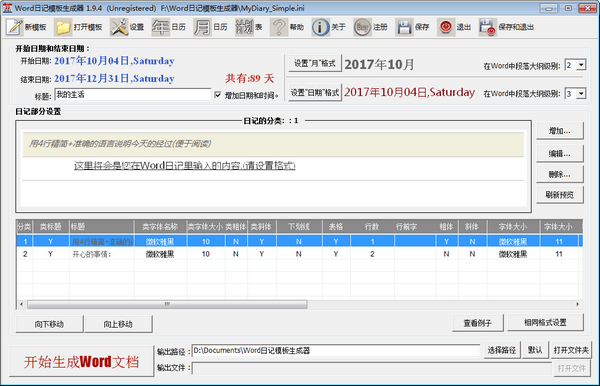The image size is (600, 386).
Task: Save using the 保存 floppy disk icon
Action: click(x=404, y=27)
